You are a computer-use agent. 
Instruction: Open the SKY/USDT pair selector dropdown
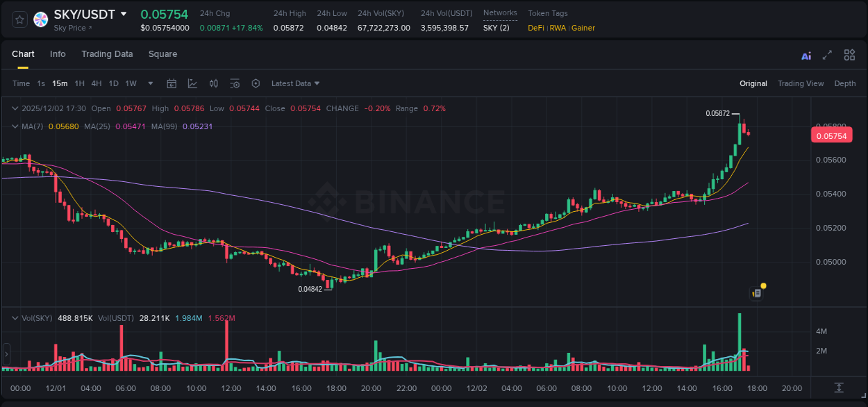point(124,13)
